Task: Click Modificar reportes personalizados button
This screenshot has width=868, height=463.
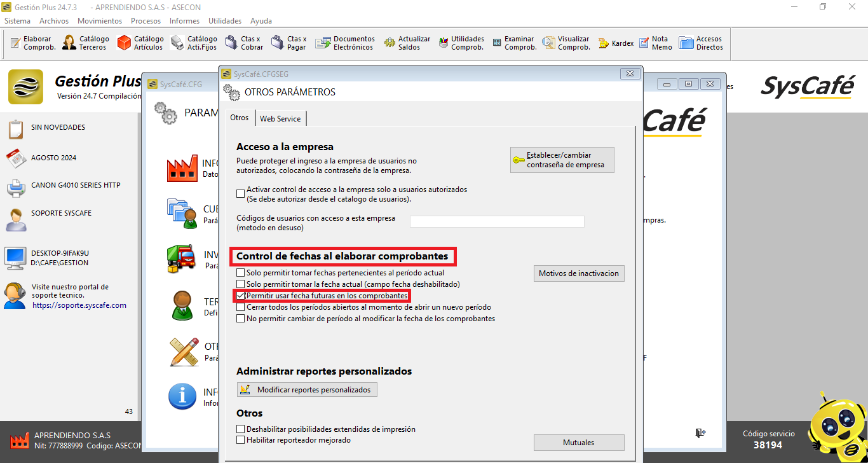Action: (x=307, y=389)
